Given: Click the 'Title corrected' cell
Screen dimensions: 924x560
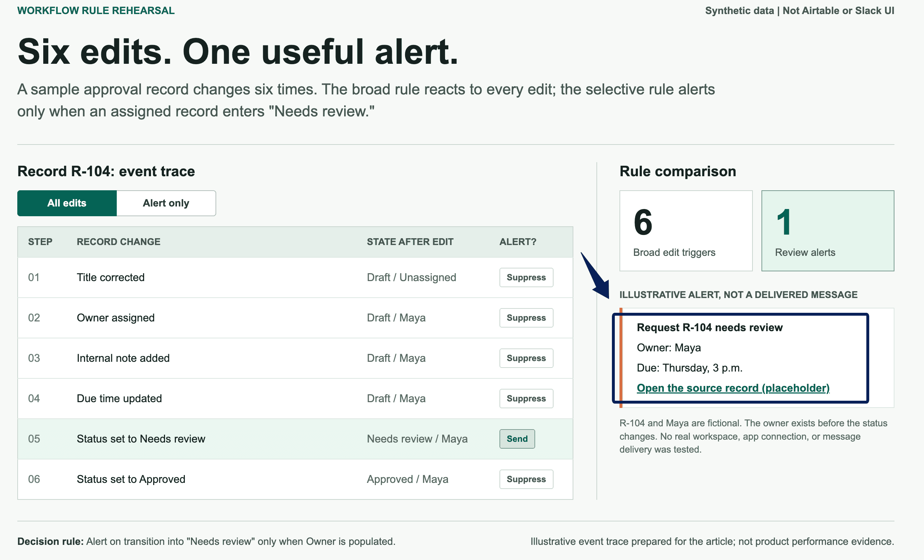Looking at the screenshot, I should pyautogui.click(x=111, y=277).
